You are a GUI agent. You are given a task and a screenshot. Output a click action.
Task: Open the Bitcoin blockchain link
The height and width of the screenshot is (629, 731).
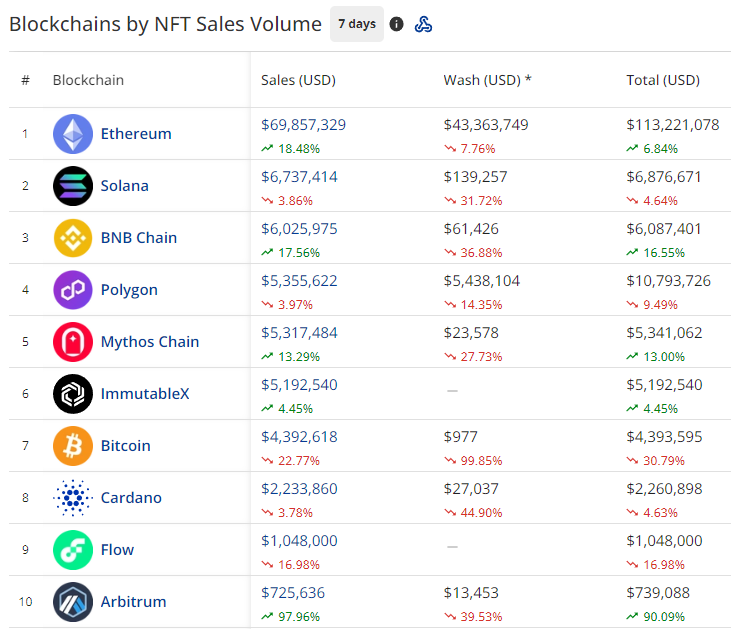[125, 446]
